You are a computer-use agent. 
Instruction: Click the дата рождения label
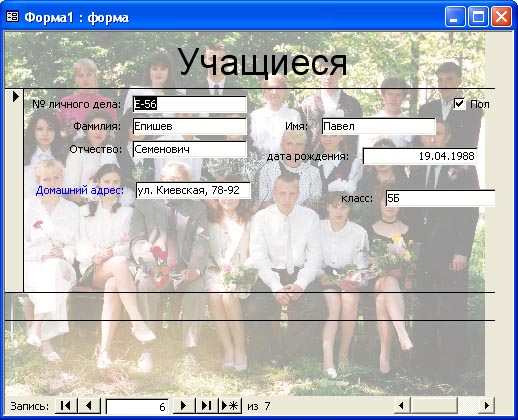(308, 156)
